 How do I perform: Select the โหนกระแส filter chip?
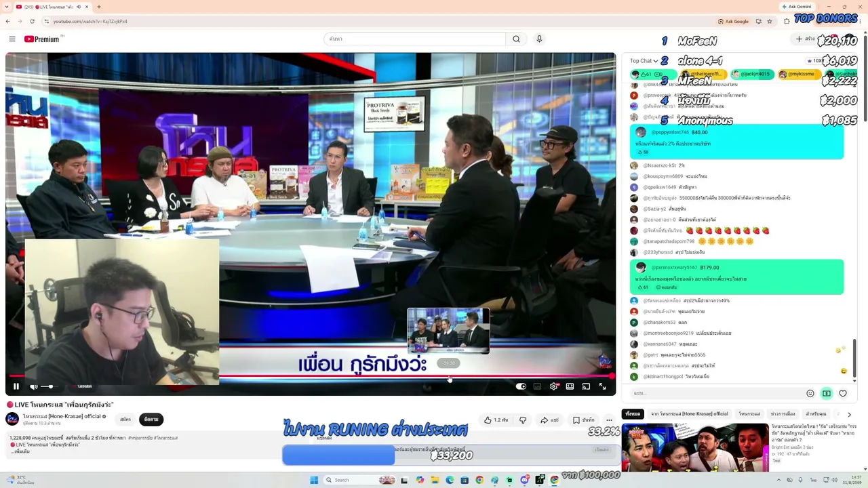tap(749, 413)
